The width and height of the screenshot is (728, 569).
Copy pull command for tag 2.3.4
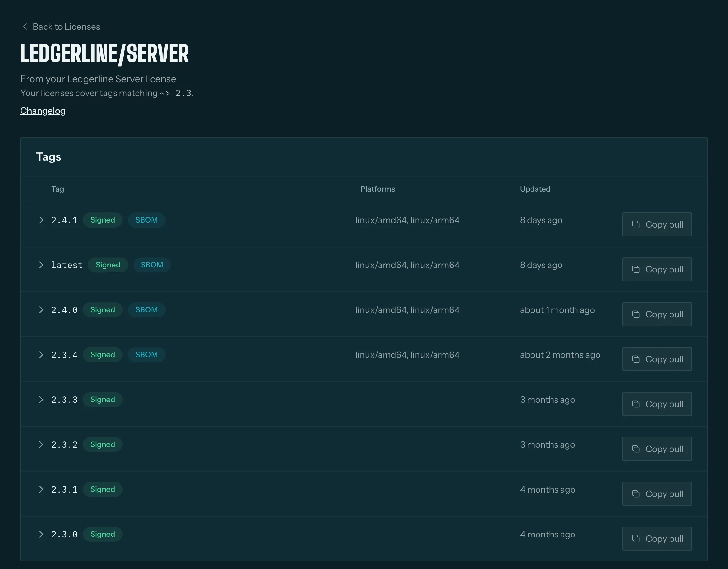pos(657,359)
